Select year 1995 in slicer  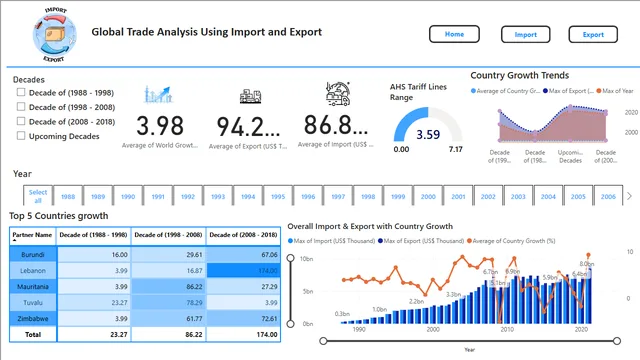(278, 196)
